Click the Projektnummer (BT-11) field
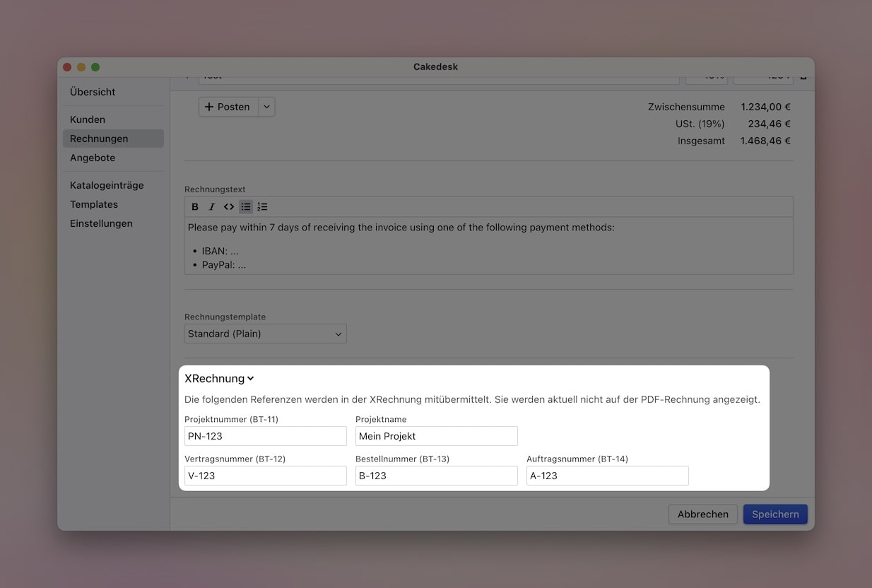 click(265, 436)
